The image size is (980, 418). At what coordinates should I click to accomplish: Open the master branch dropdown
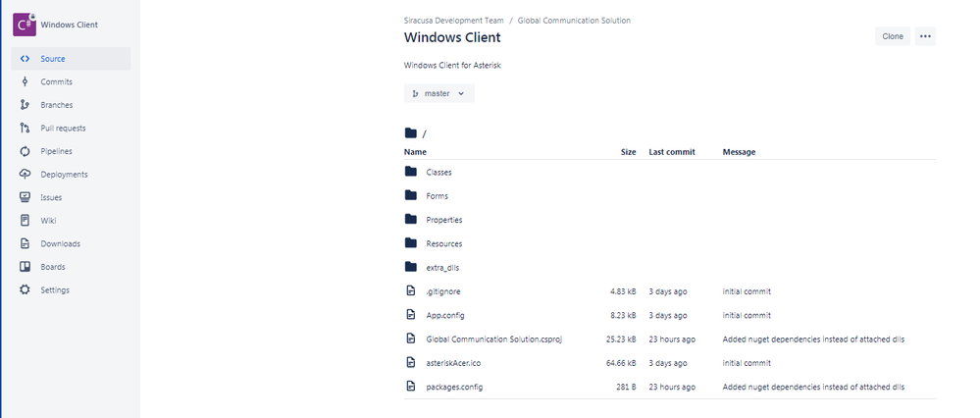[x=439, y=93]
